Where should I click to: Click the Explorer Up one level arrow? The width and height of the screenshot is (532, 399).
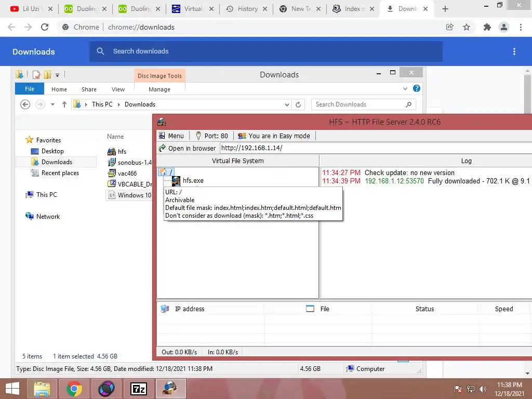click(x=64, y=104)
